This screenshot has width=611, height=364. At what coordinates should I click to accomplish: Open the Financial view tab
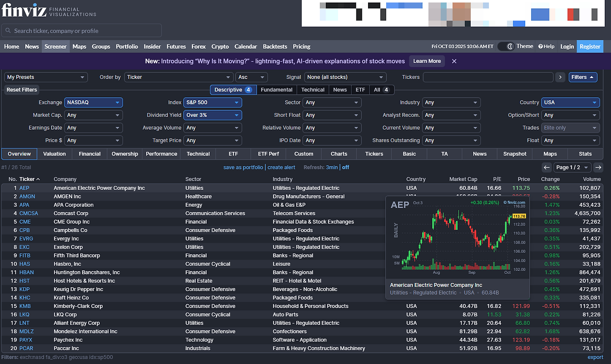pos(90,154)
